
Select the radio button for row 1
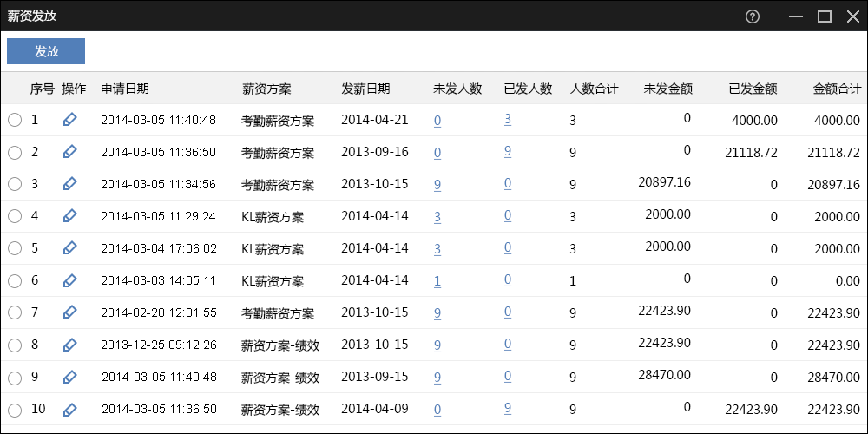tap(15, 121)
